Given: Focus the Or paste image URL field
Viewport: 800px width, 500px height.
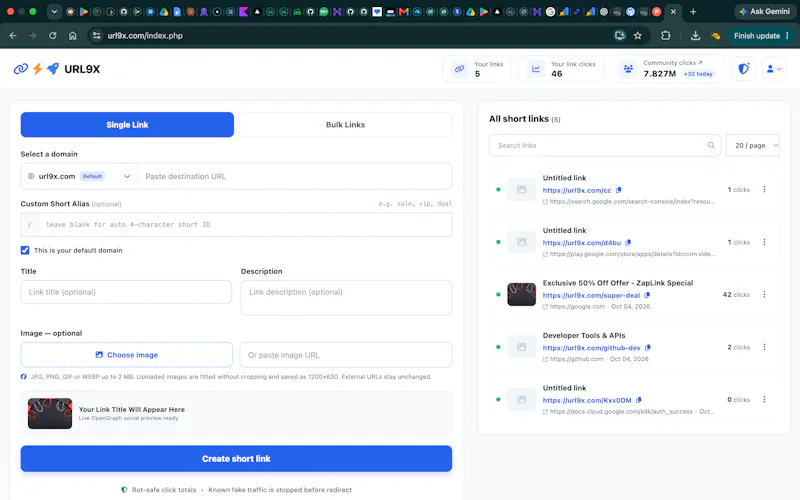Looking at the screenshot, I should tap(346, 355).
